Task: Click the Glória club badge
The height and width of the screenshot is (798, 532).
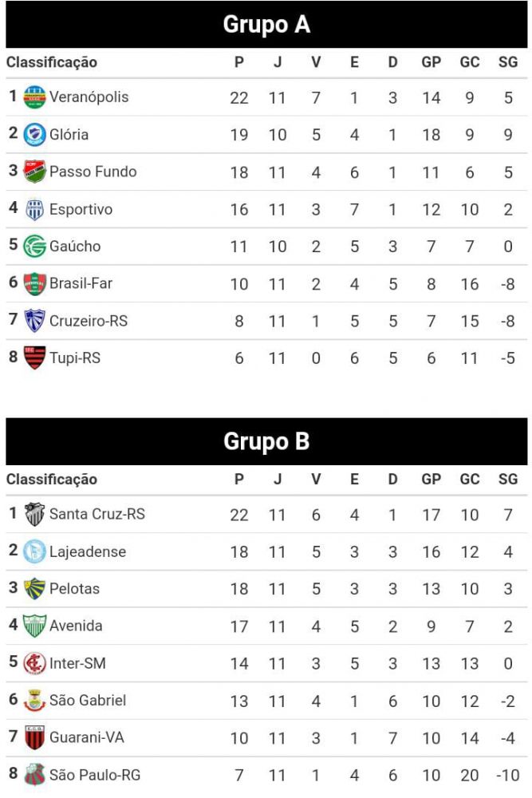Action: pos(34,134)
